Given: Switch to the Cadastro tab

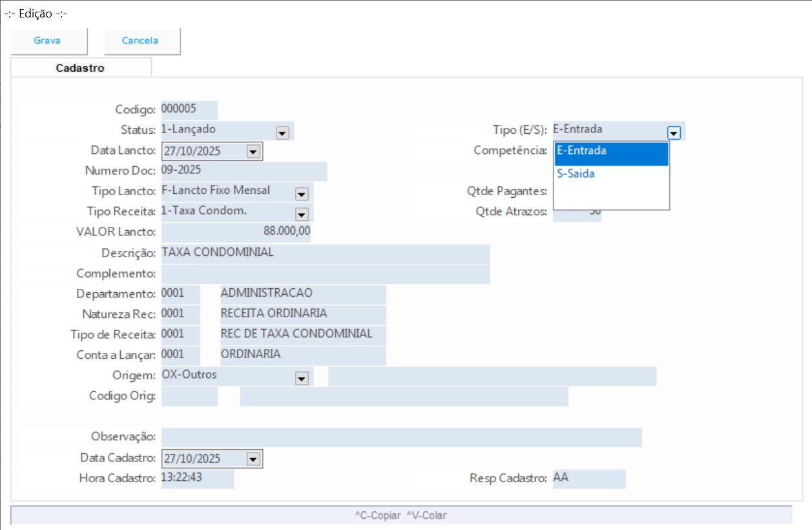Looking at the screenshot, I should pos(80,68).
